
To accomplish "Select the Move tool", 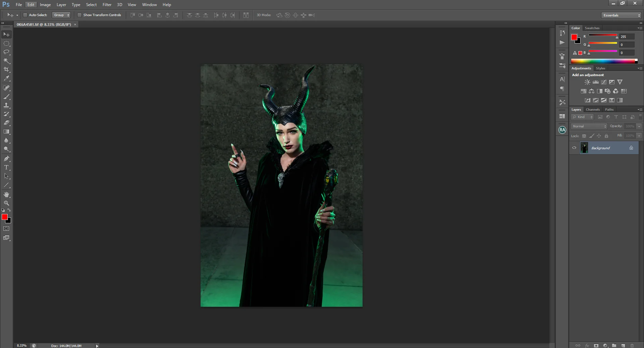I will click(6, 35).
